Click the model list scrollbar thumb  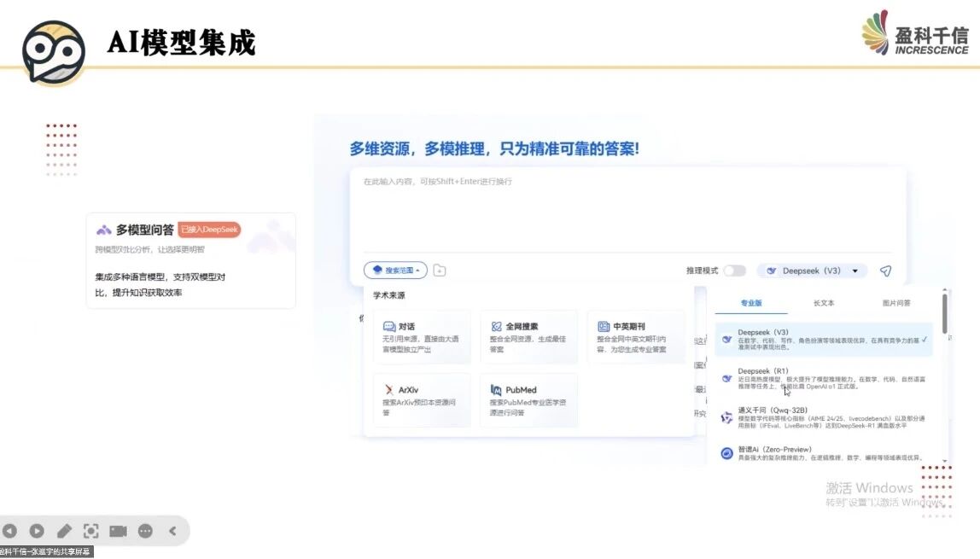944,313
